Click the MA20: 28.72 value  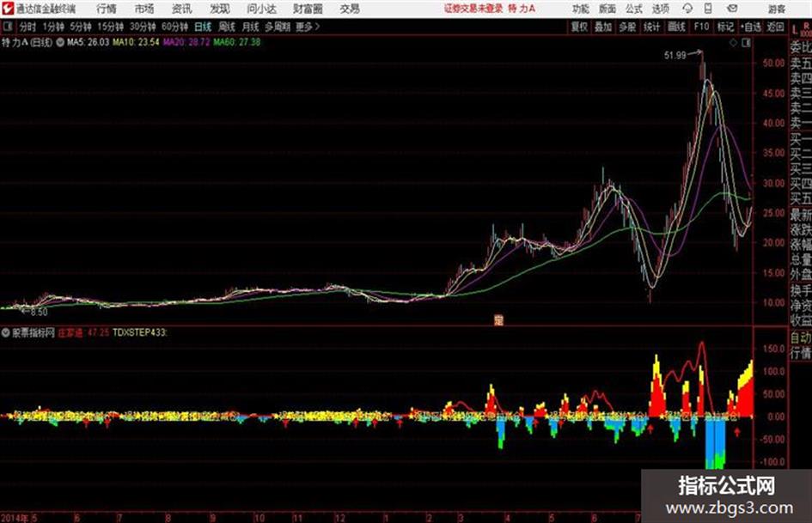[186, 42]
